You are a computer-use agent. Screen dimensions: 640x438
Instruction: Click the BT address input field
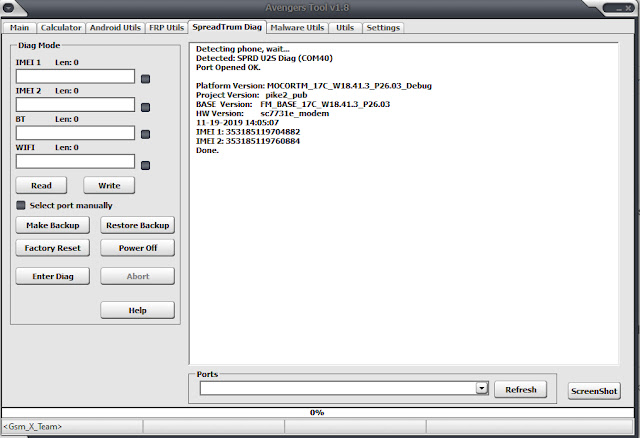point(75,133)
